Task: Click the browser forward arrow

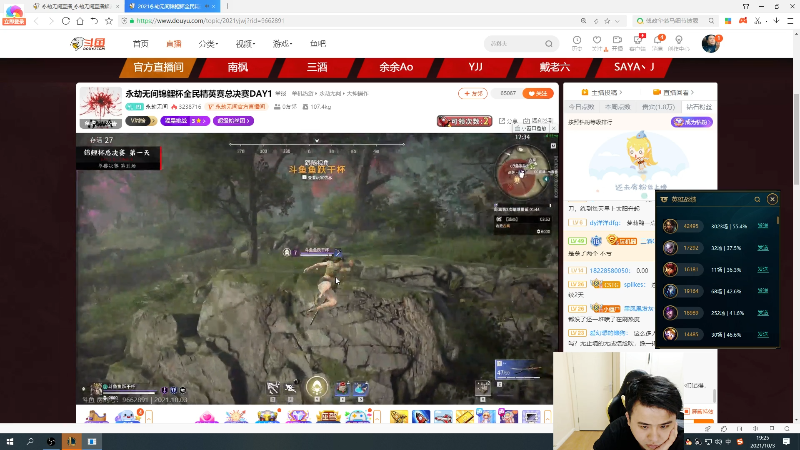Action: 51,21
